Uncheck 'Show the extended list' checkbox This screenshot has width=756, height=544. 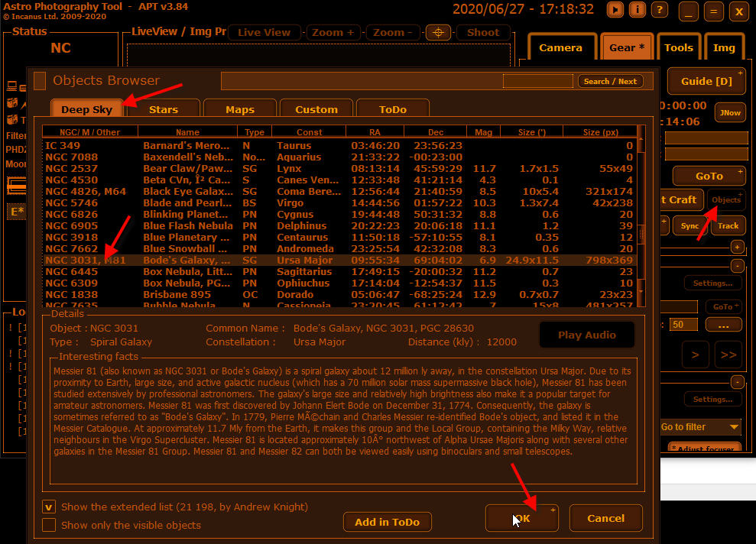(x=49, y=507)
